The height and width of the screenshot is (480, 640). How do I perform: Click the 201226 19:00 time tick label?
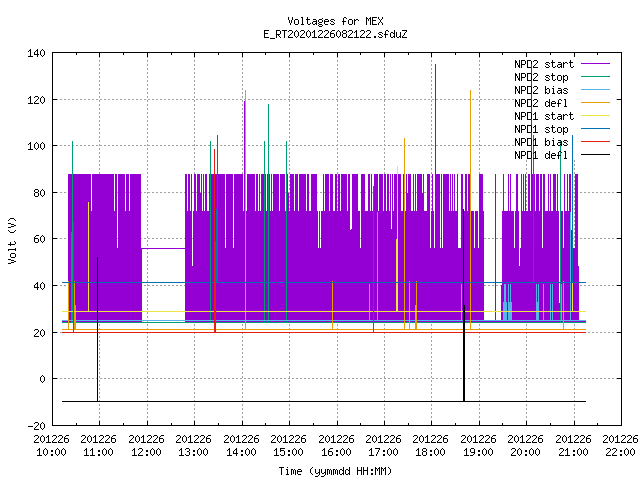[x=478, y=446]
